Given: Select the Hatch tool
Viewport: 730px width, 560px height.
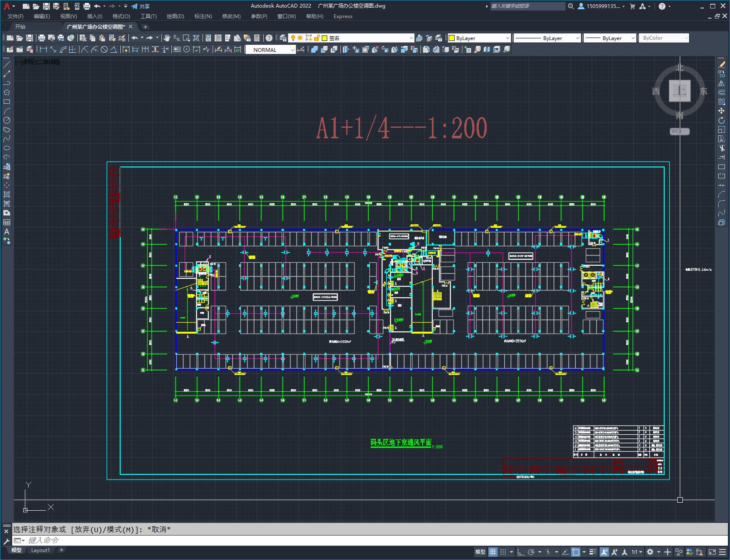Looking at the screenshot, I should click(7, 194).
